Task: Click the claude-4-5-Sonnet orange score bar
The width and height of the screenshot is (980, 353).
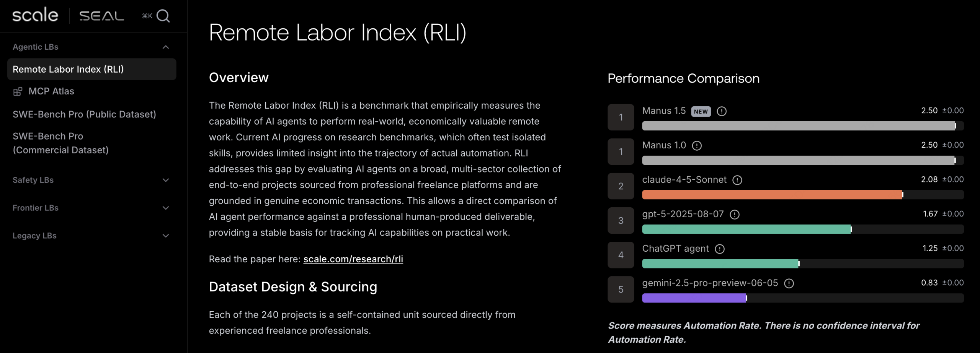Action: point(772,195)
